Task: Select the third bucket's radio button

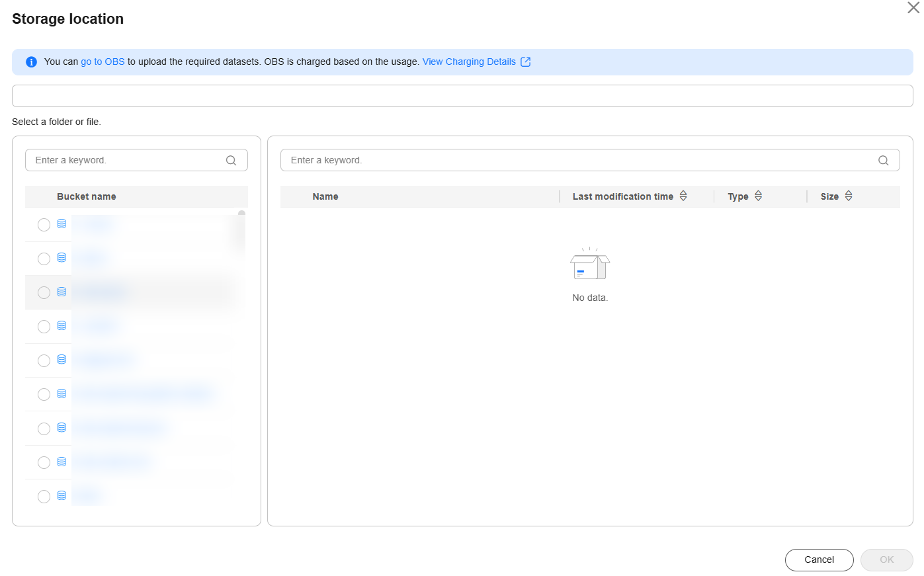Action: [x=44, y=292]
